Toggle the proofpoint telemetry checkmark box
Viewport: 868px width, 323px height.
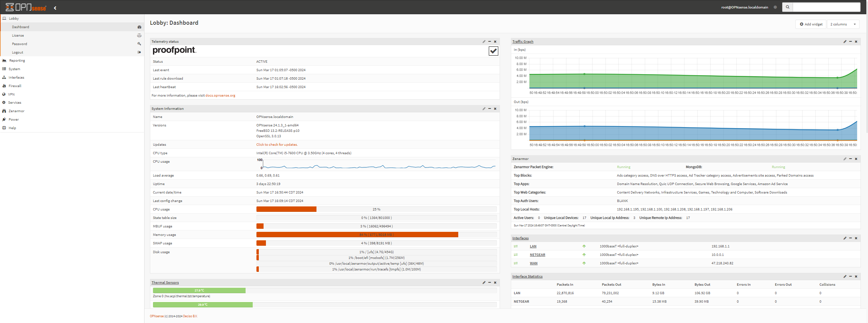coord(493,51)
